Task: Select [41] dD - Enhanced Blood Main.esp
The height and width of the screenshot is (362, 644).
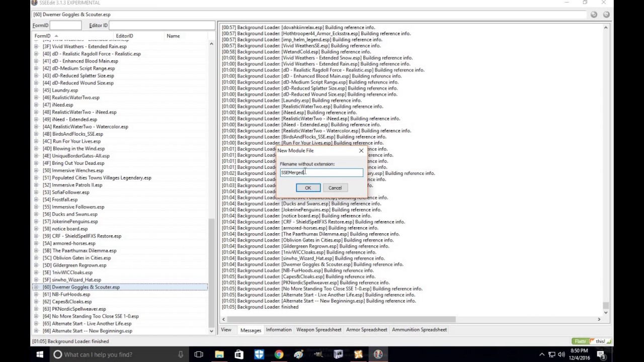Action: (x=80, y=61)
